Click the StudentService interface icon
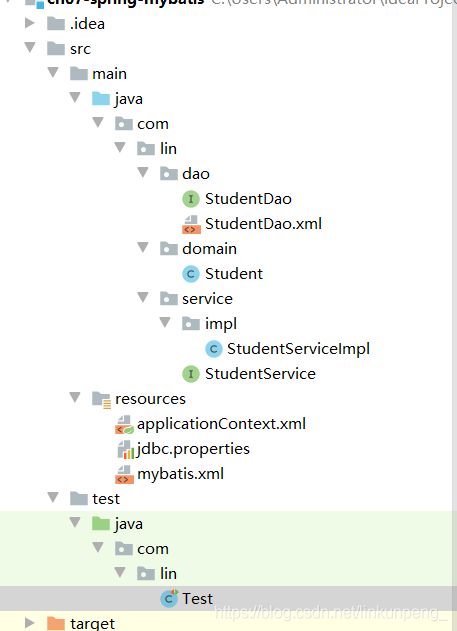This screenshot has height=631, width=457. [x=191, y=374]
